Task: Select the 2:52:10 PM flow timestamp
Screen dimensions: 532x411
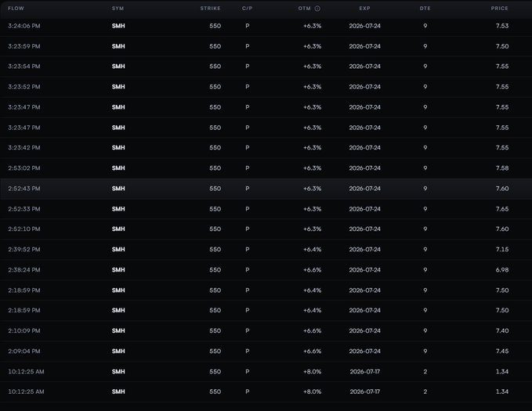Action: pyautogui.click(x=24, y=229)
